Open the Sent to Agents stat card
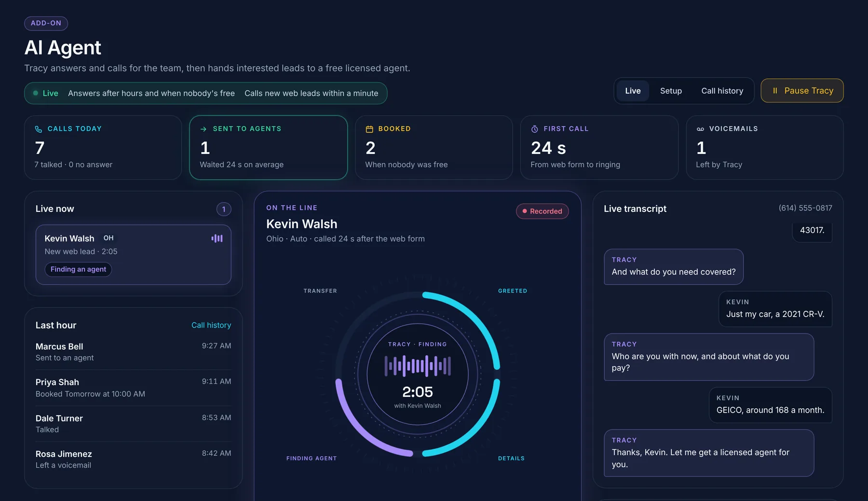868x501 pixels. point(268,148)
